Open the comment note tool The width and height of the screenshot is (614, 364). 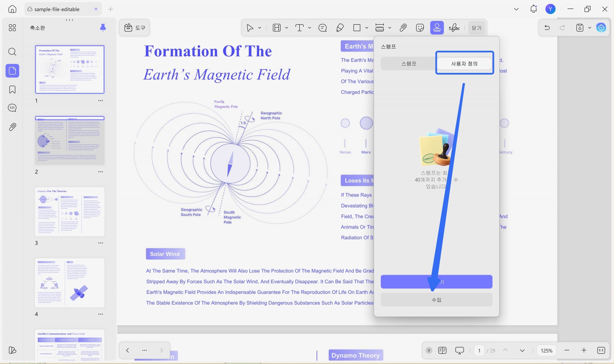tap(322, 28)
